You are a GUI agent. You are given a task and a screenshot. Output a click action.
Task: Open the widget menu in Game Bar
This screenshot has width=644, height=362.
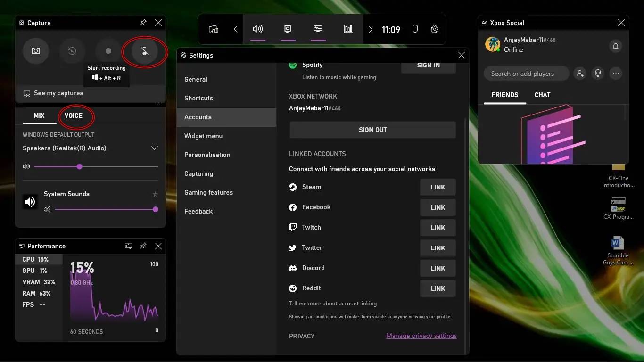click(x=214, y=29)
